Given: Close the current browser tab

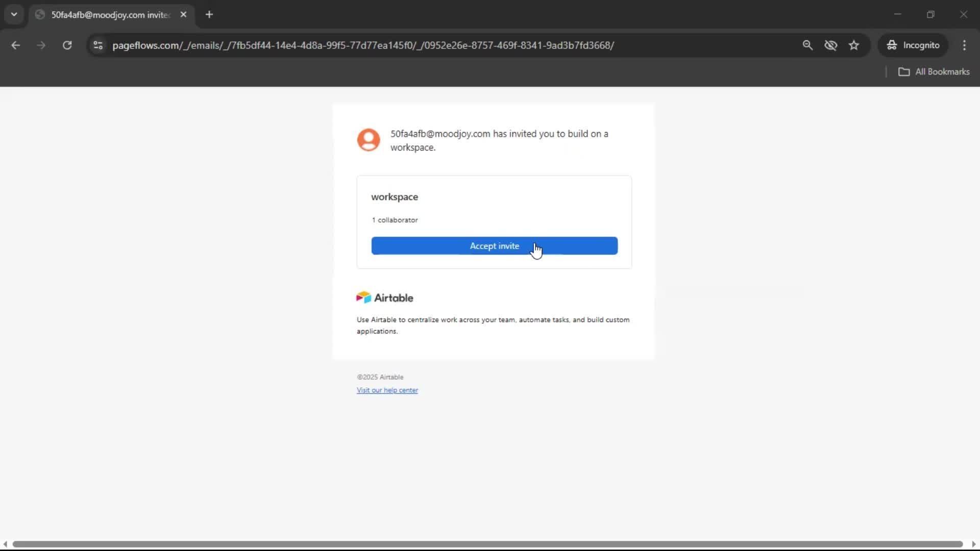Looking at the screenshot, I should [x=183, y=15].
